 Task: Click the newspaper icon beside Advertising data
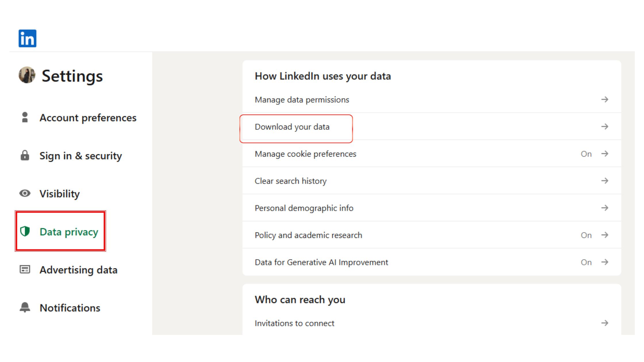click(x=25, y=269)
